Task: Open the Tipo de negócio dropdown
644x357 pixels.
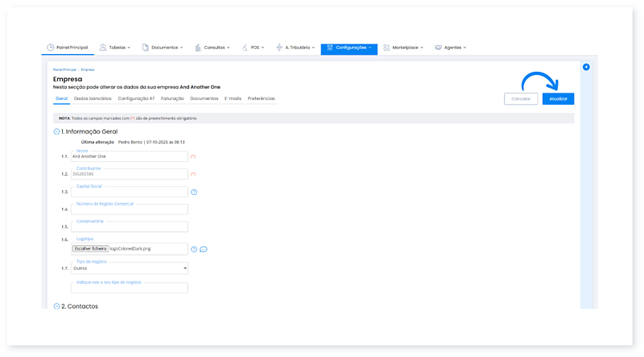Action: [129, 268]
